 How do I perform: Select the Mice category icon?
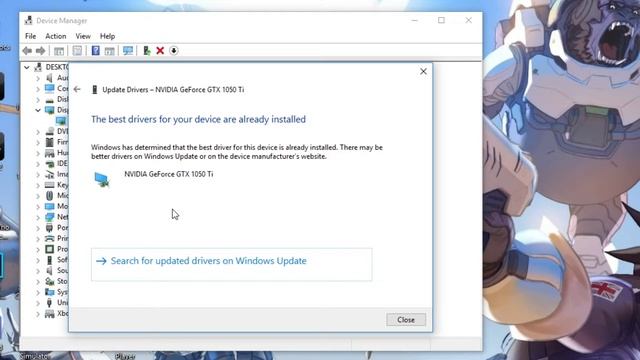pos(49,196)
